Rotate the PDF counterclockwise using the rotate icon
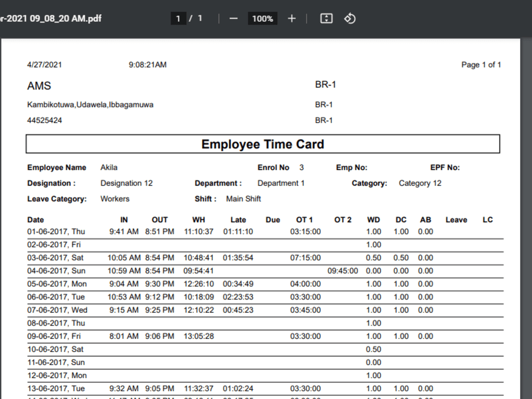The image size is (532, 399). tap(350, 18)
